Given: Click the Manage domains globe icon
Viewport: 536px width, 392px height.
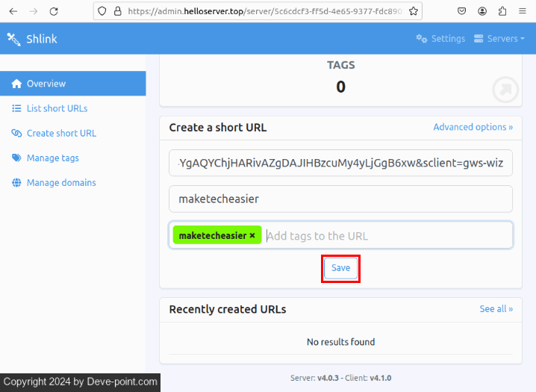Looking at the screenshot, I should pos(16,182).
